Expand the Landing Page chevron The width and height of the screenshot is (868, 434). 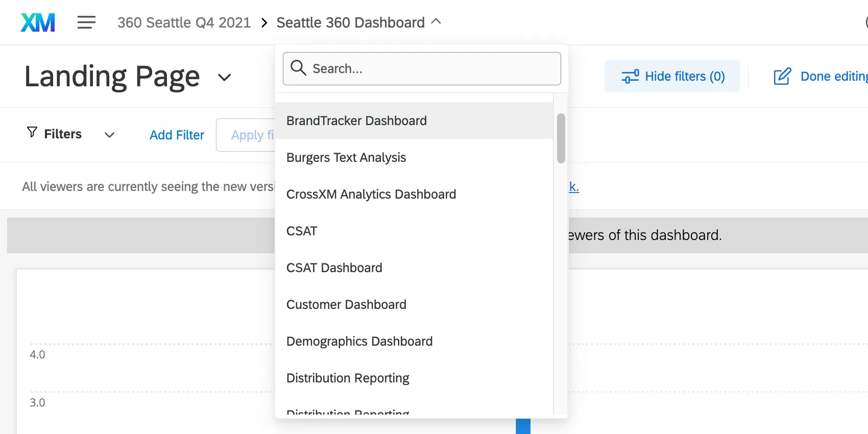pos(224,78)
